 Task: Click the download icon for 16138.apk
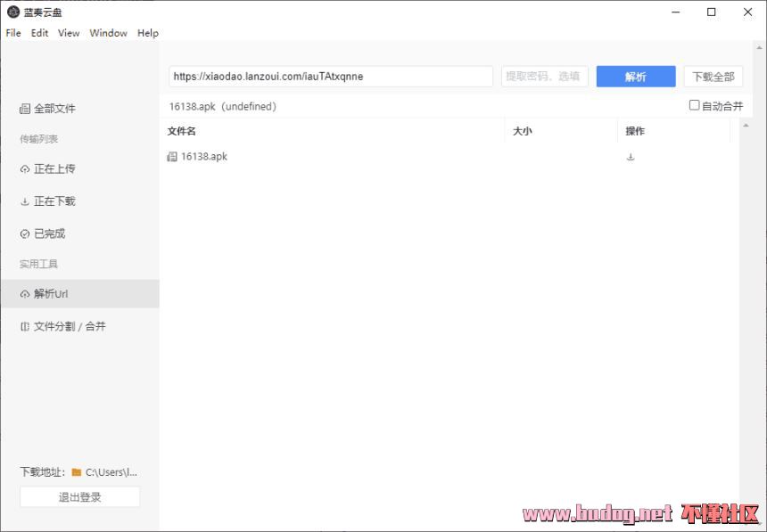pyautogui.click(x=631, y=157)
